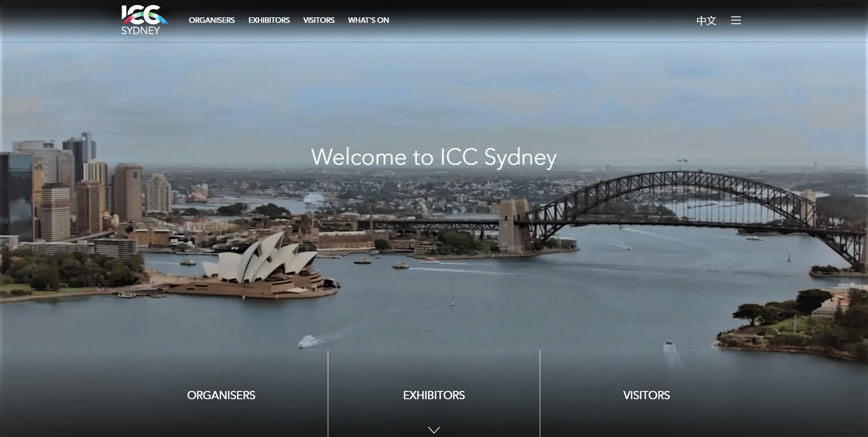The image size is (868, 437).
Task: Click the white speedboat near the bottom
Action: coord(307,341)
